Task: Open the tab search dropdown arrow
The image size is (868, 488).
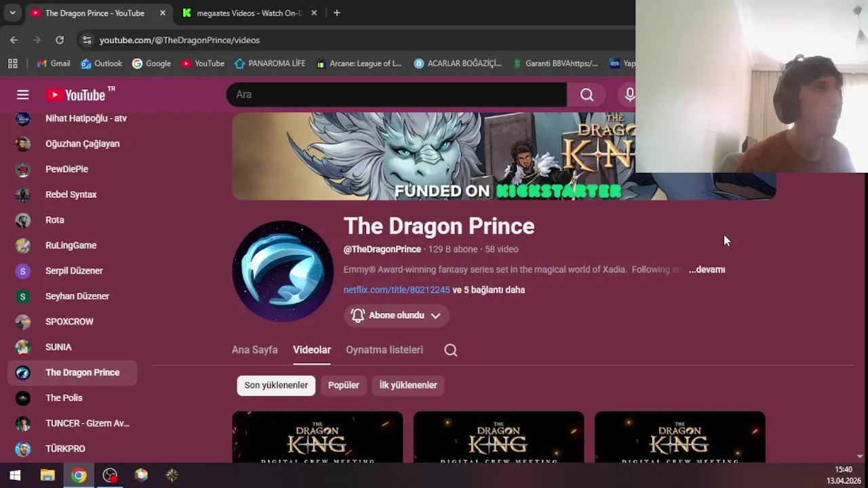Action: tap(12, 13)
